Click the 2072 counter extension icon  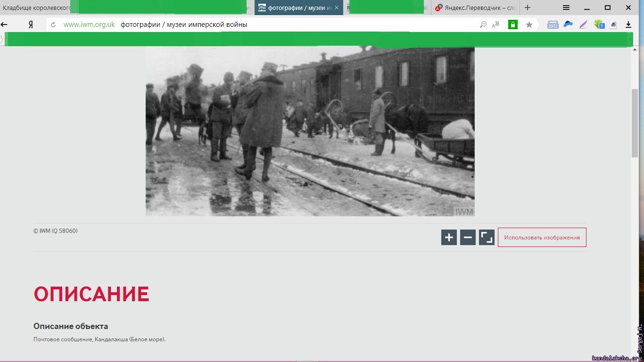pos(553,25)
